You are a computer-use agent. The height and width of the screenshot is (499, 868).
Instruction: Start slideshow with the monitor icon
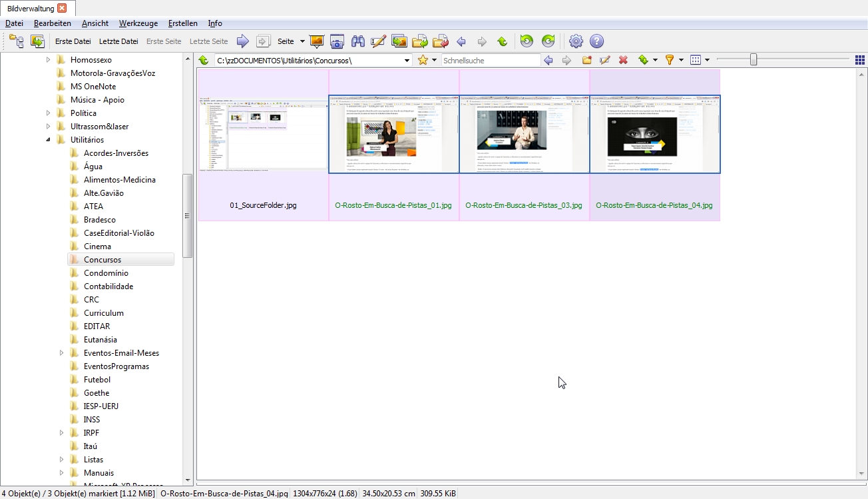[317, 41]
